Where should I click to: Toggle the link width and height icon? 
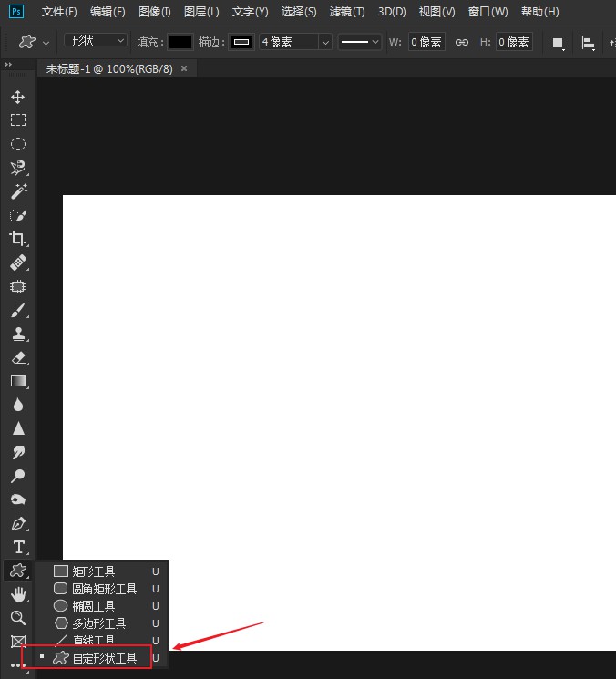coord(462,42)
